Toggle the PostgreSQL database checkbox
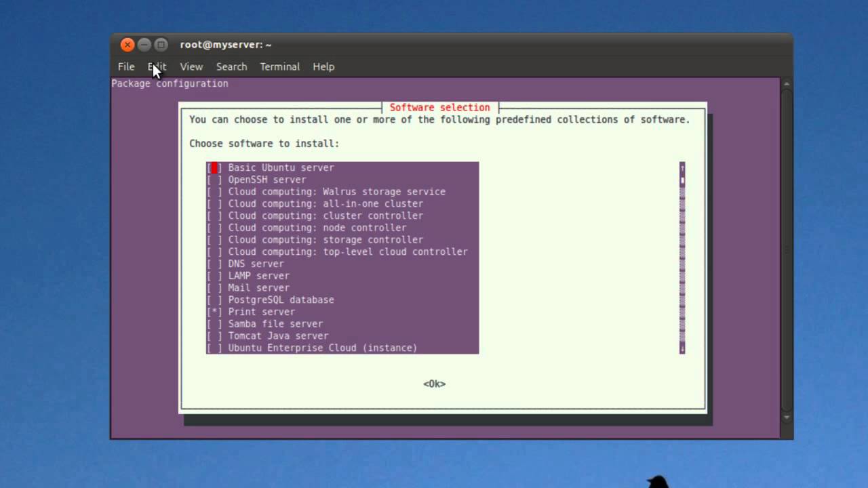The image size is (868, 488). (214, 300)
